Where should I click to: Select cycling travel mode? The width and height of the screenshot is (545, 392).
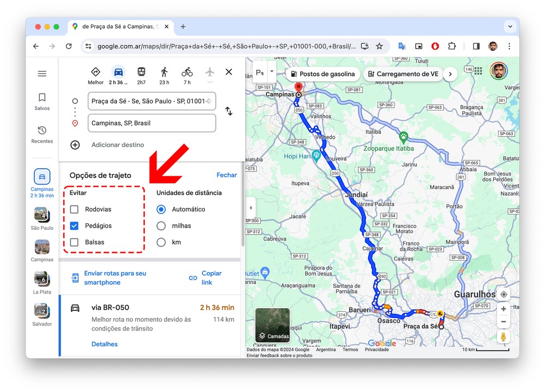187,76
